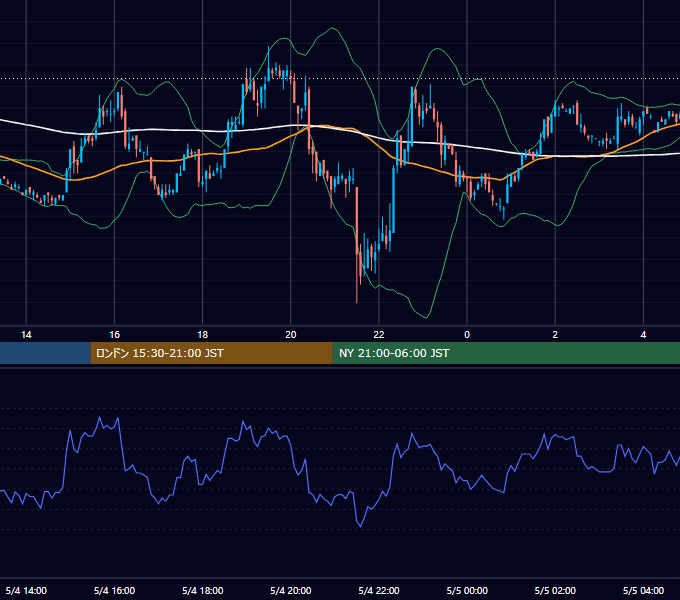Click the blue session bar before London

(x=45, y=353)
